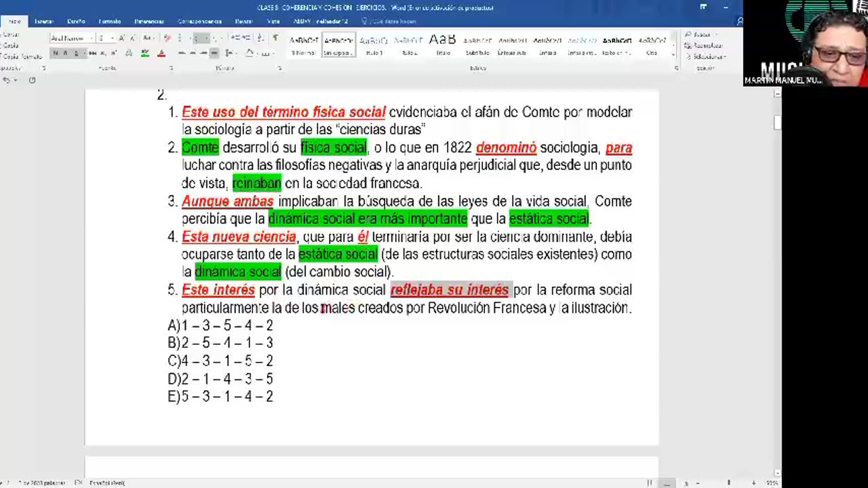This screenshot has width=868, height=488.
Task: Click word count in status bar
Action: (x=41, y=483)
